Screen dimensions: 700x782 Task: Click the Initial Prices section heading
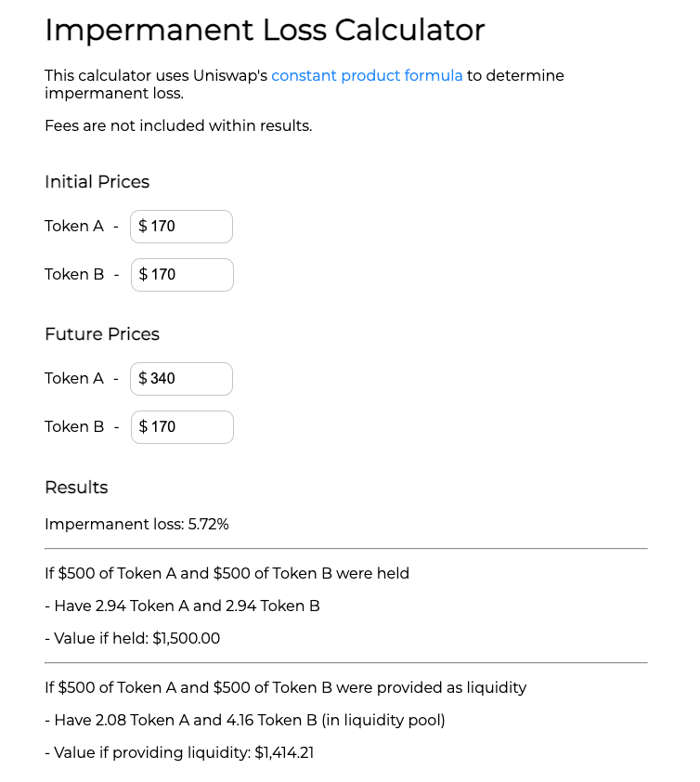97,182
